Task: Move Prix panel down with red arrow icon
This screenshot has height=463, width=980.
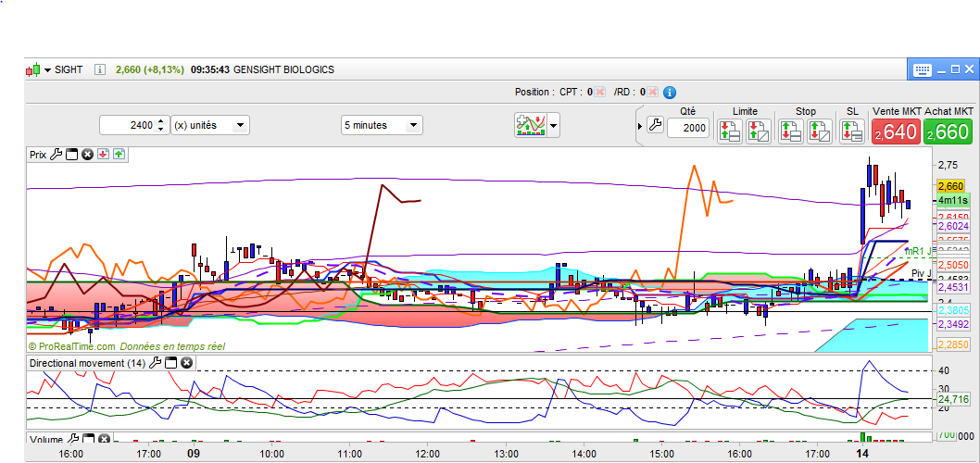Action: [104, 155]
